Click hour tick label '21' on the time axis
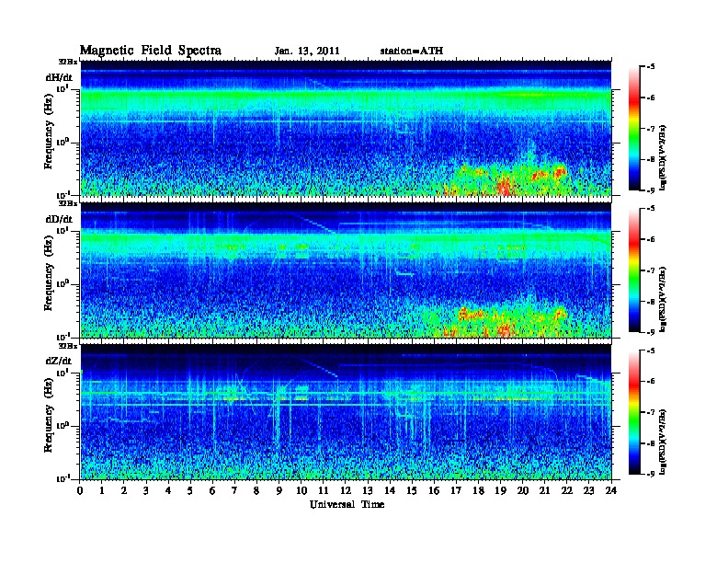 [544, 490]
